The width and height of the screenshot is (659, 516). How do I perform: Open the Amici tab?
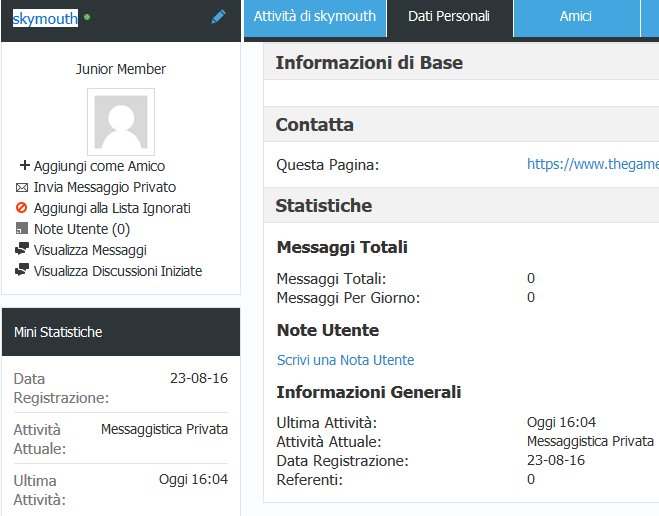coord(576,17)
